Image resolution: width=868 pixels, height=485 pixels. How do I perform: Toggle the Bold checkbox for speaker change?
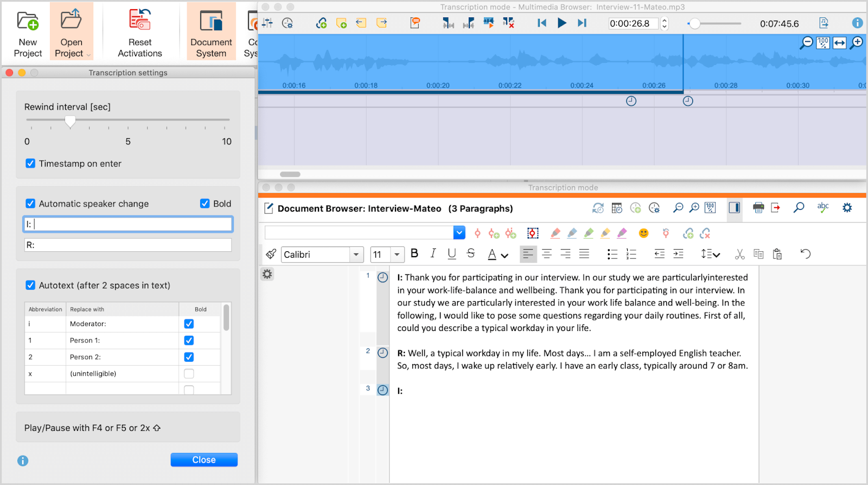point(205,203)
